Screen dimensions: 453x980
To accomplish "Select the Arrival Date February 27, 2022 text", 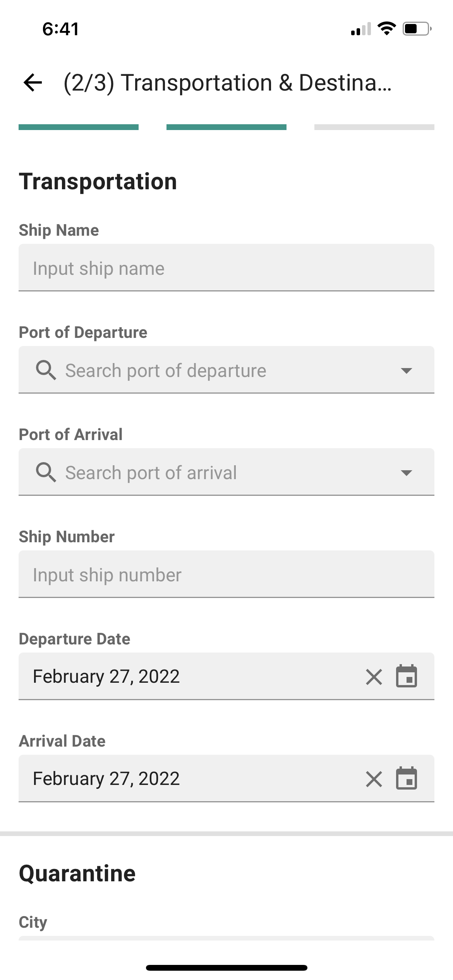I will [x=106, y=779].
